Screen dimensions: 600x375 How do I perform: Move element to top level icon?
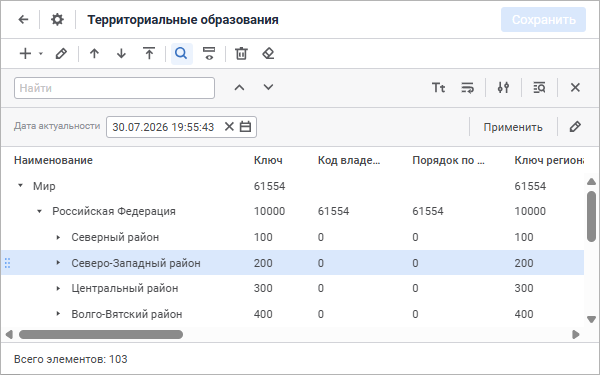(149, 54)
